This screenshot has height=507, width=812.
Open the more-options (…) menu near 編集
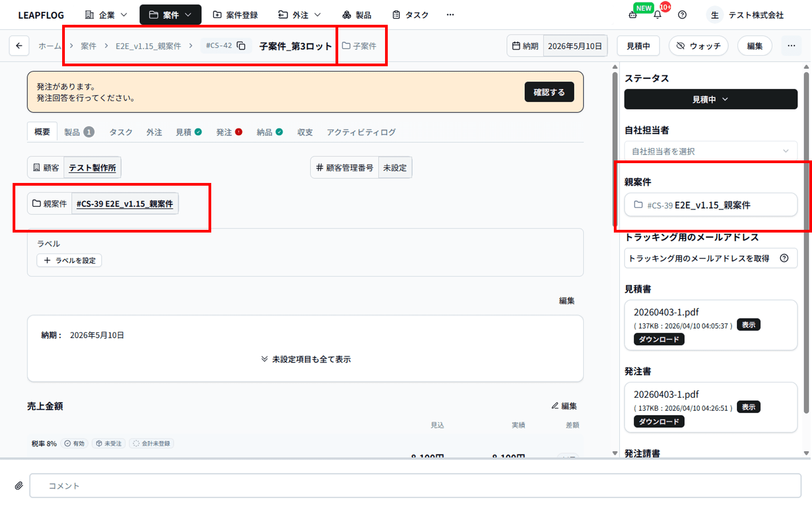791,46
